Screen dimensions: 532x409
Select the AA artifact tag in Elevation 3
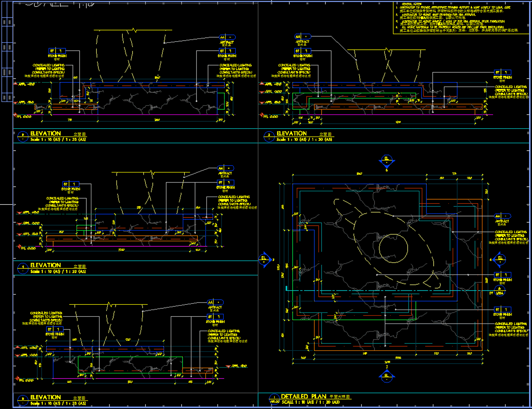[302, 37]
